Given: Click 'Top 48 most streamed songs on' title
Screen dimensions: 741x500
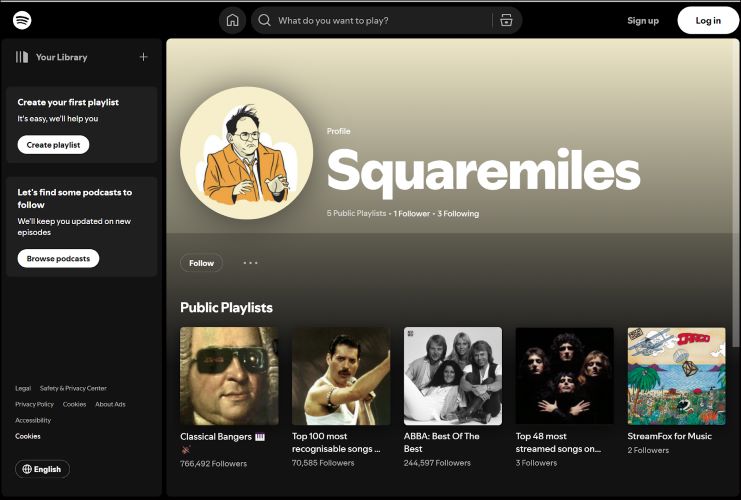Looking at the screenshot, I should coord(558,442).
